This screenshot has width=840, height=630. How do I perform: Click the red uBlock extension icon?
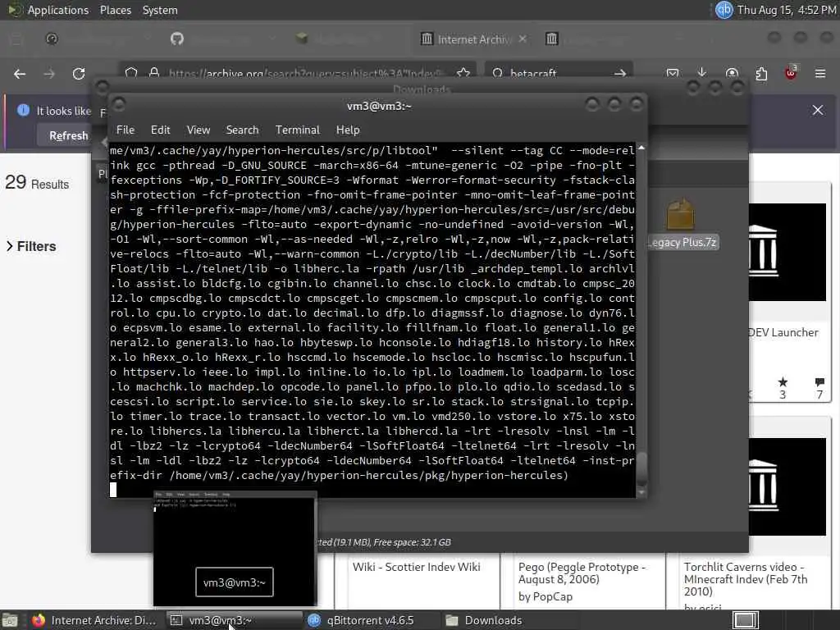click(x=791, y=73)
